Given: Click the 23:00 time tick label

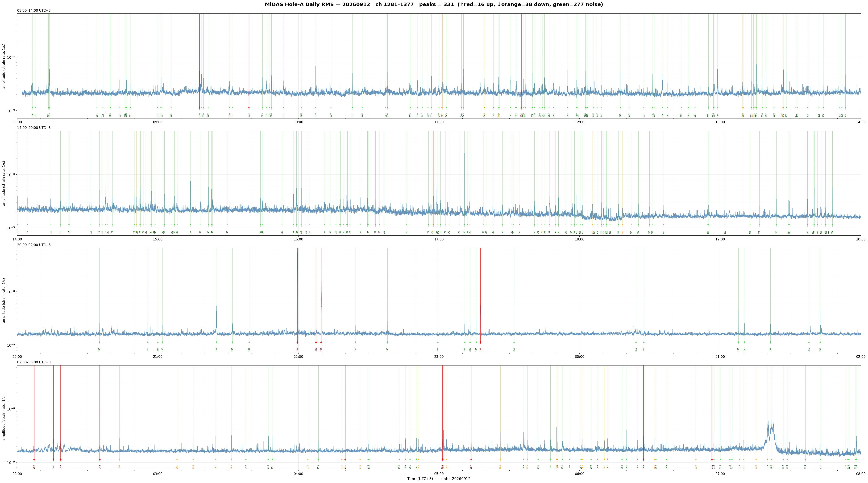Looking at the screenshot, I should [439, 357].
